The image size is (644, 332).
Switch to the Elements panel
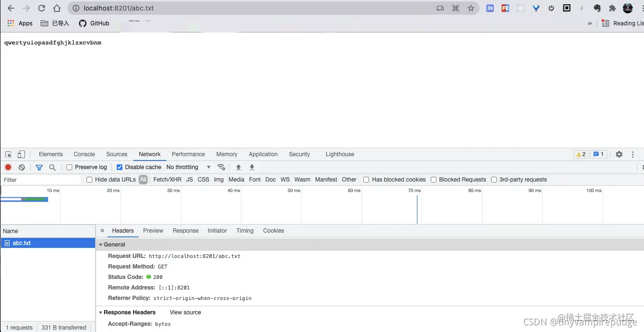[x=51, y=154]
